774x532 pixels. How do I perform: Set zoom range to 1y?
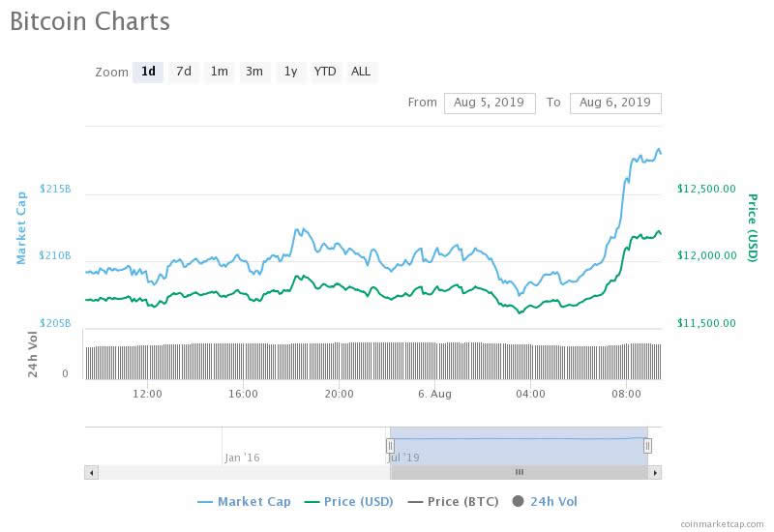[x=290, y=72]
